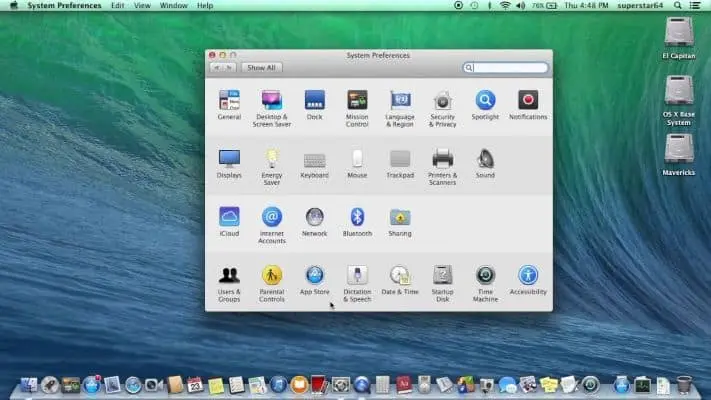Screen dimensions: 711x400
Task: Open Spotlight search in menu bar
Action: tap(677, 5)
